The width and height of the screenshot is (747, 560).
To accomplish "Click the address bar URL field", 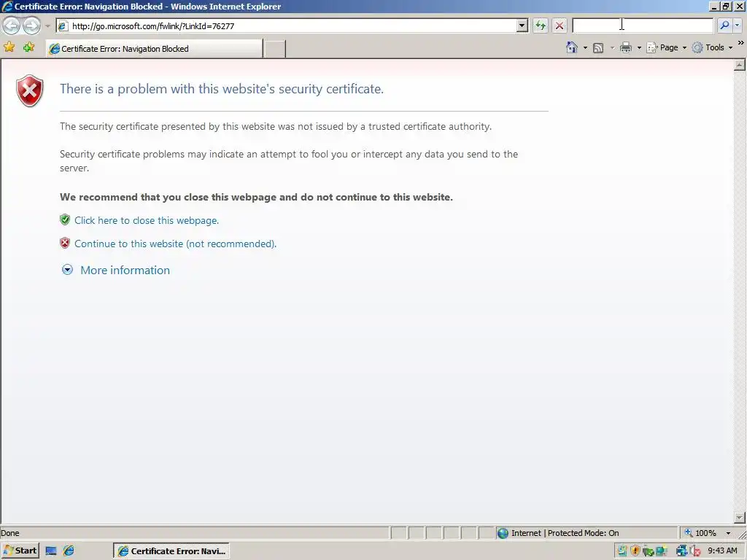I will pos(286,26).
